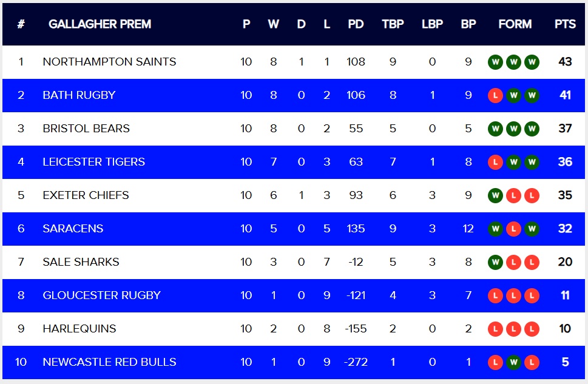588x384 pixels.
Task: Click Gloucester Rugby's middle red L form icon
Action: [x=514, y=295]
